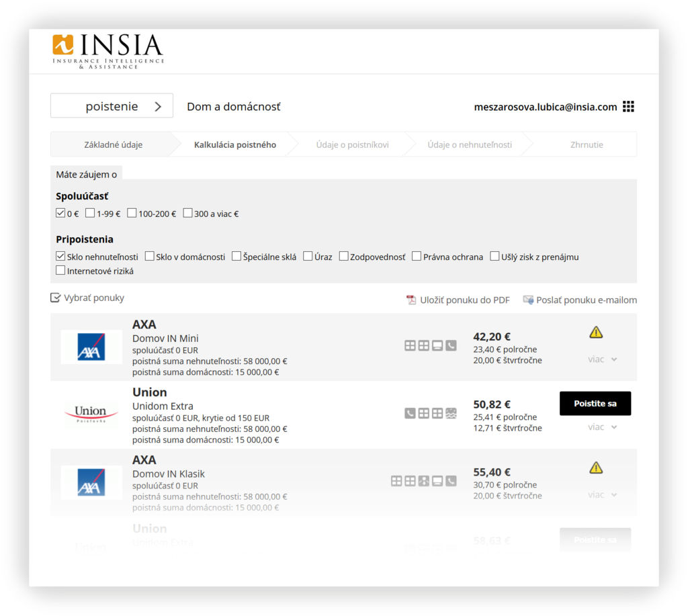
Task: Enable Právna ochrana checkbox
Action: tap(417, 256)
